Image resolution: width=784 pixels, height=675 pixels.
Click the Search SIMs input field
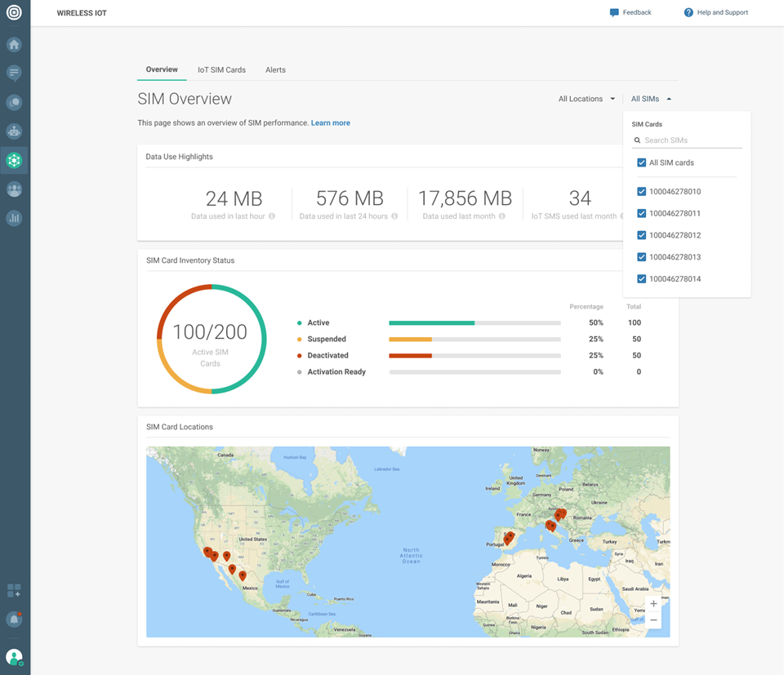point(691,140)
